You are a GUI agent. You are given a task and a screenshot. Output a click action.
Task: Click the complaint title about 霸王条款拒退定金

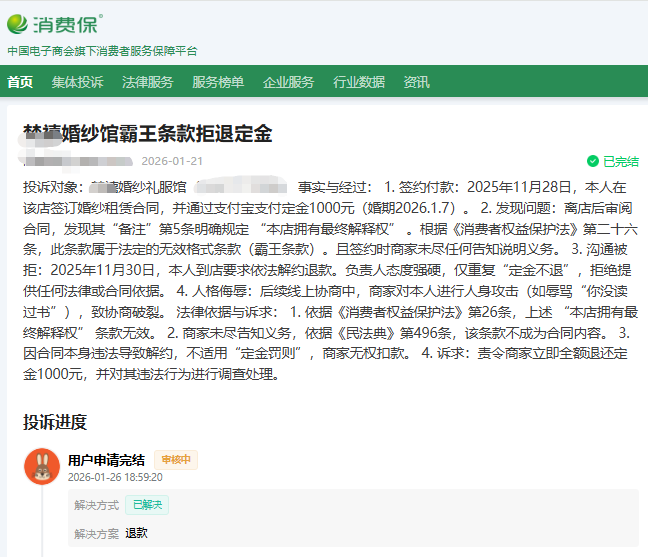[x=147, y=133]
